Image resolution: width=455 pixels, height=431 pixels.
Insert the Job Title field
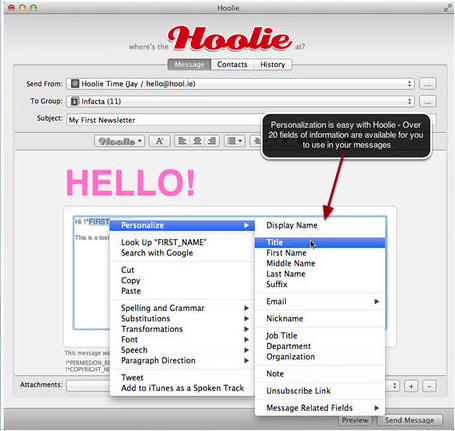tap(320, 336)
